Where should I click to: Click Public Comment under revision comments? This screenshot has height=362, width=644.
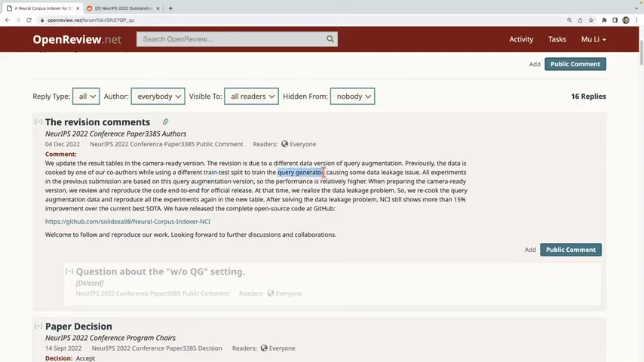click(571, 250)
